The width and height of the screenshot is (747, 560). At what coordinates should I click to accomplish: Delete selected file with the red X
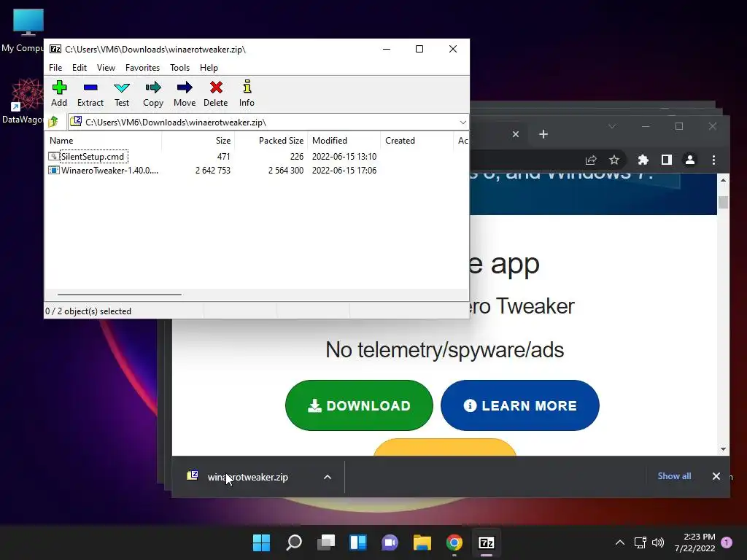pos(216,93)
